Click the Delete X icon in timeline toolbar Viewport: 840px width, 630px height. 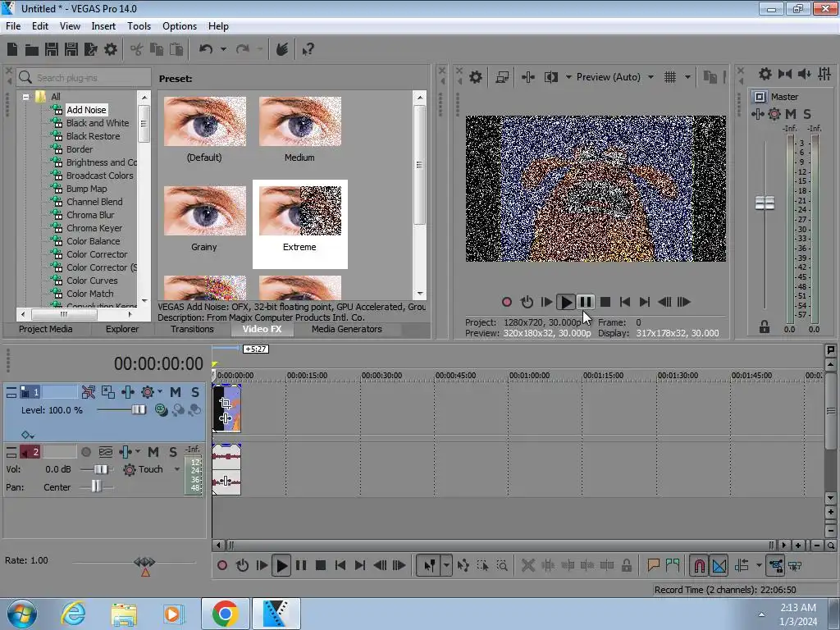pos(527,565)
